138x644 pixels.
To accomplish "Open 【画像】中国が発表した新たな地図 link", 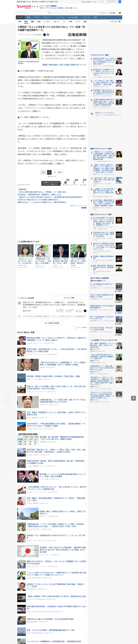I will [x=64, y=65].
